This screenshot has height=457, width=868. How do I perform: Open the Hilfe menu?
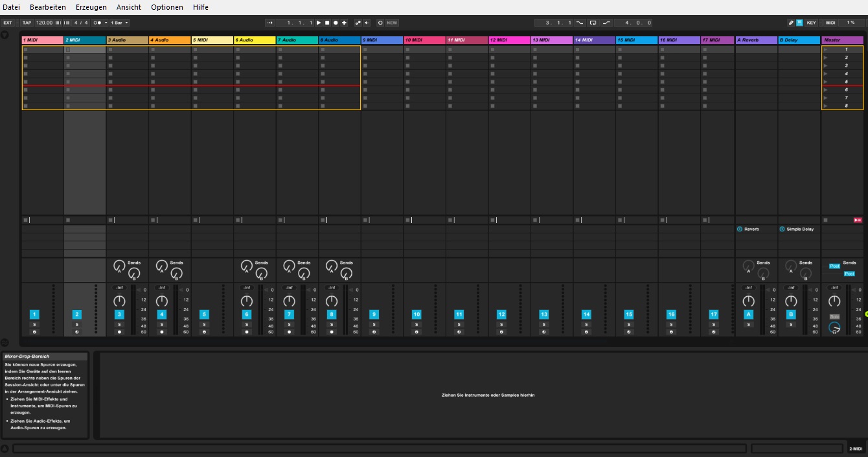click(201, 7)
